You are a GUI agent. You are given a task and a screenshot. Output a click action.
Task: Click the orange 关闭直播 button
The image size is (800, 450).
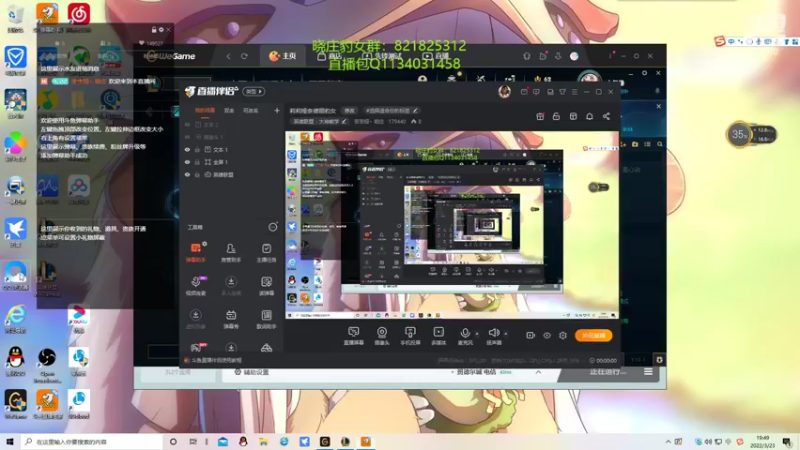click(x=593, y=335)
